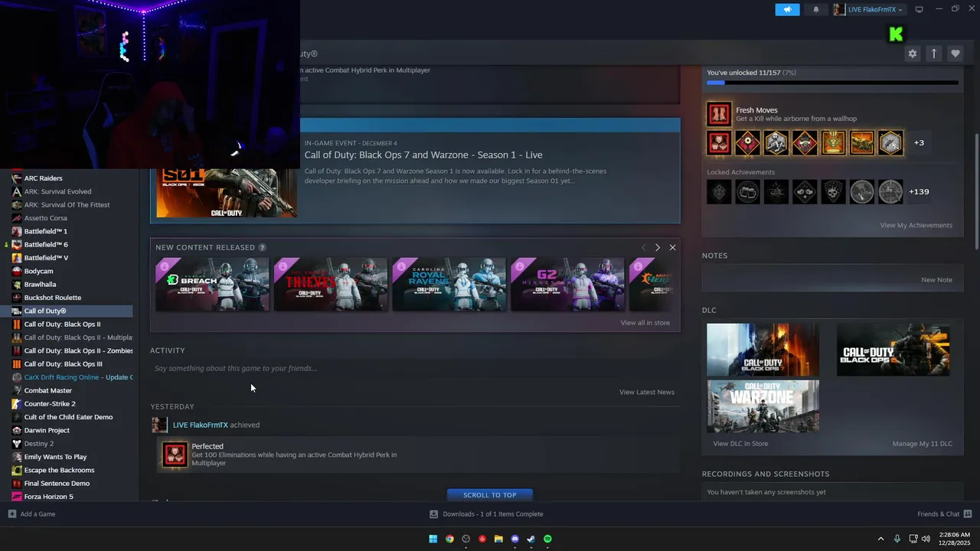
Task: Show hidden system tray icons chevron
Action: point(880,539)
